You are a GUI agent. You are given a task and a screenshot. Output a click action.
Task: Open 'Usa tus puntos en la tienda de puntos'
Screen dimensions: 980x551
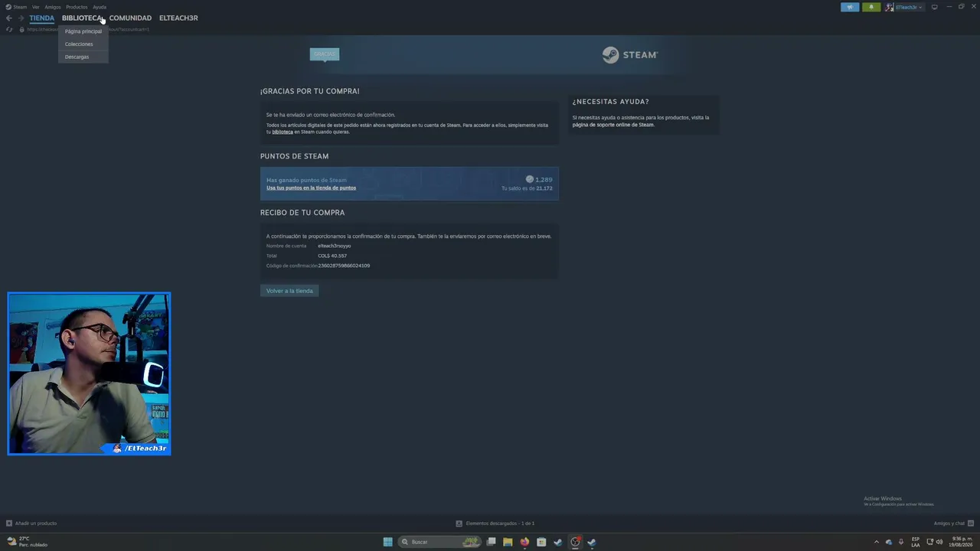tap(311, 187)
